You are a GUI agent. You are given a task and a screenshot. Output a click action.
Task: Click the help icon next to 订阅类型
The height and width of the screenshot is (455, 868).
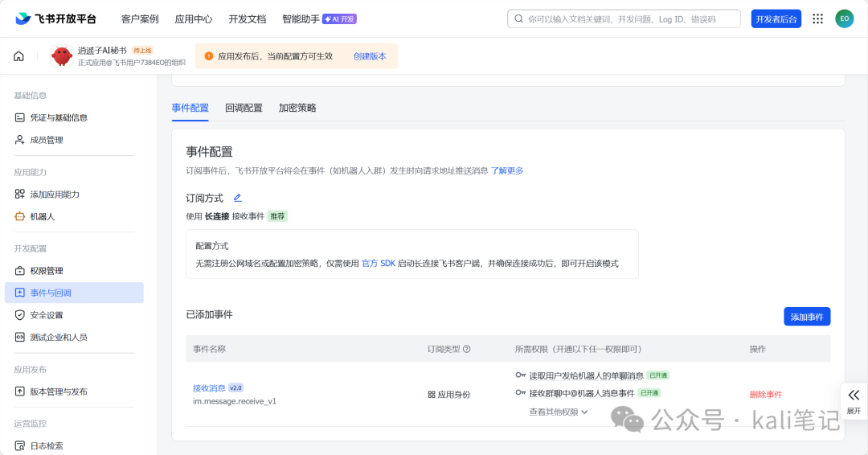[x=467, y=349]
